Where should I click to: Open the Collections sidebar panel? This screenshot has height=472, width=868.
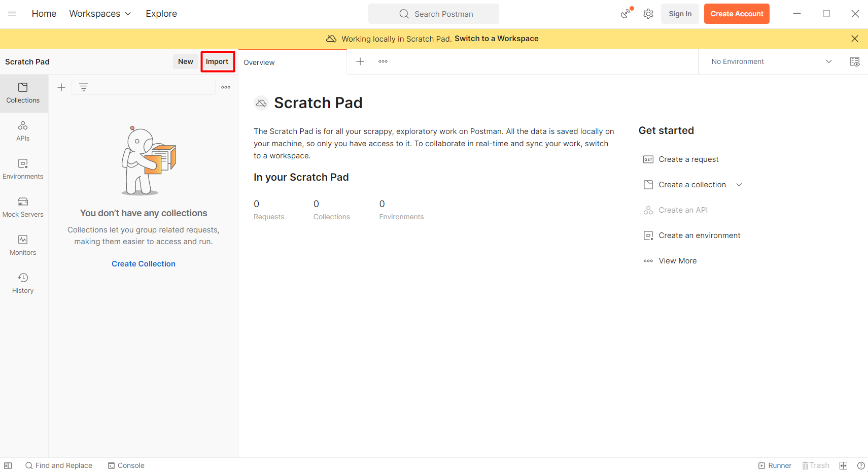tap(23, 93)
